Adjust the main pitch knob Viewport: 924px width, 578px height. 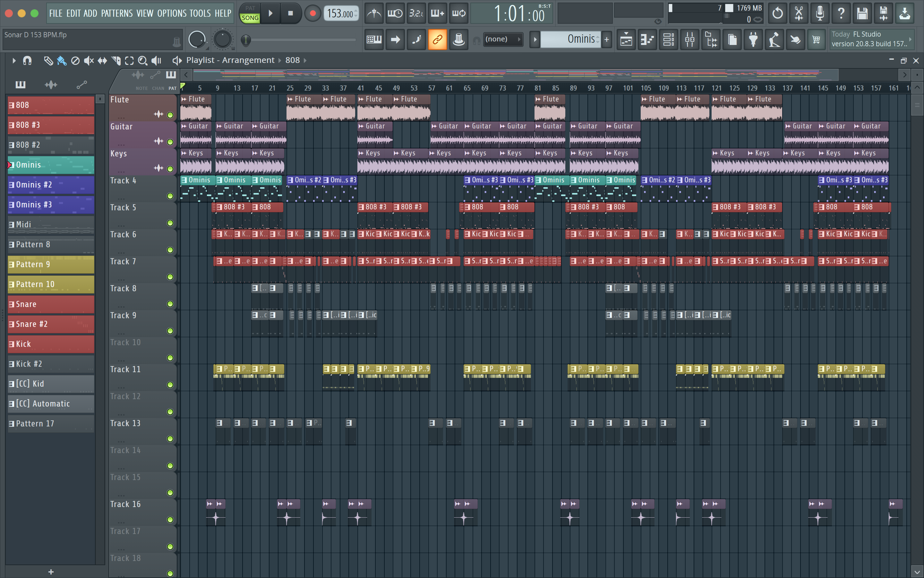223,39
